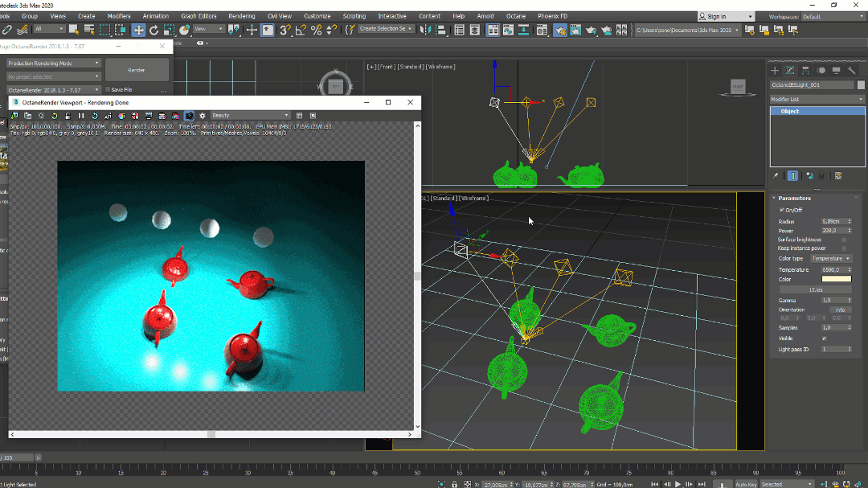
Task: Open the light Color swatch
Action: (837, 279)
